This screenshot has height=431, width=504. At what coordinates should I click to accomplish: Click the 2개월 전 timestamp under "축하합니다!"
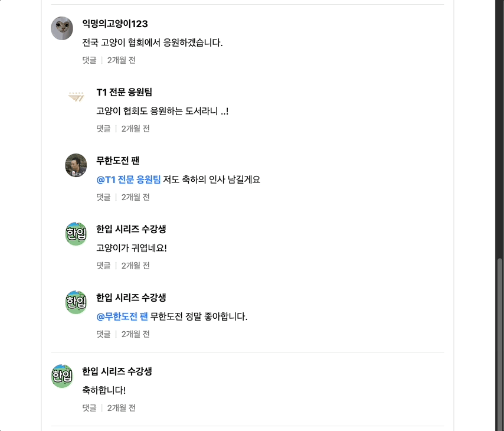pyautogui.click(x=122, y=408)
